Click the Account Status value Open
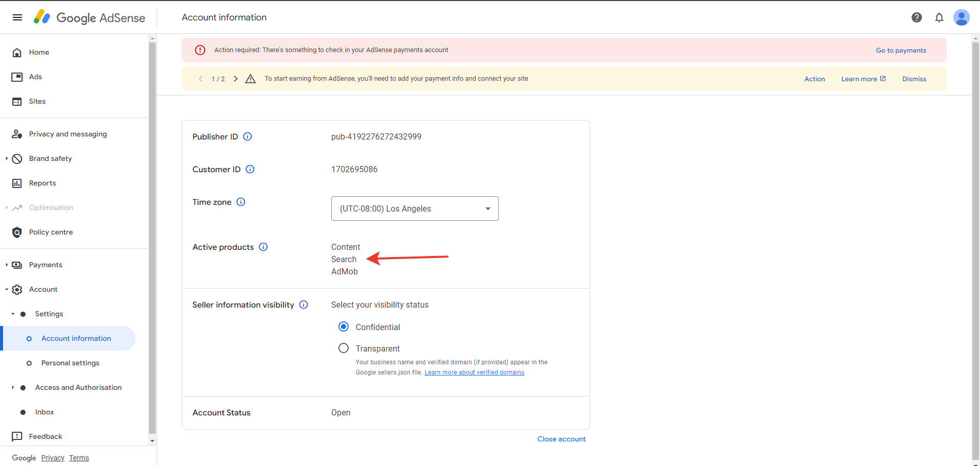The width and height of the screenshot is (980, 466). [340, 412]
